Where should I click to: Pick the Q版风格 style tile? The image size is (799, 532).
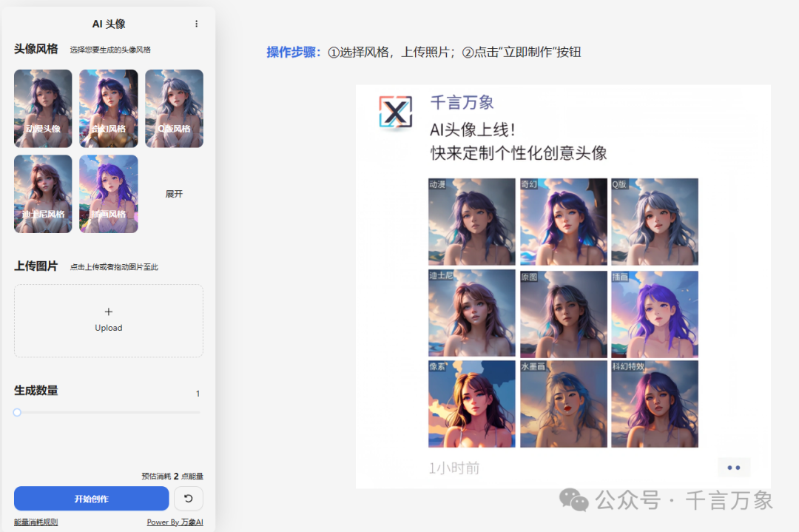pos(174,109)
